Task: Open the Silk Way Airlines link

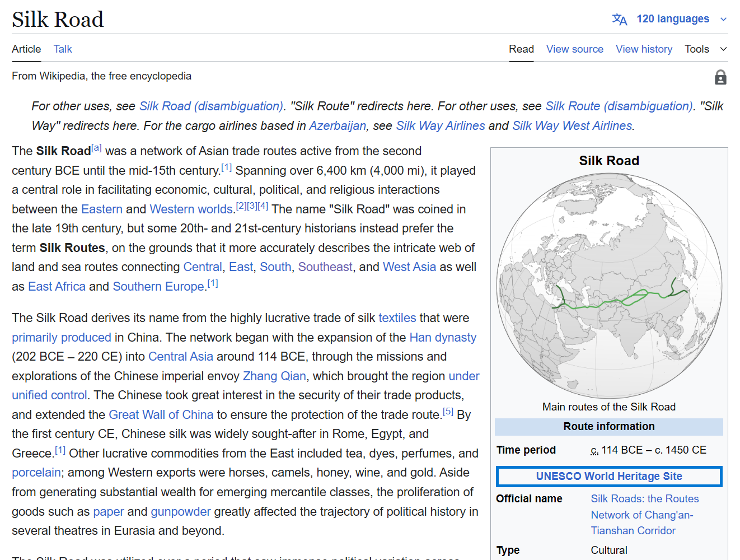Action: (441, 126)
